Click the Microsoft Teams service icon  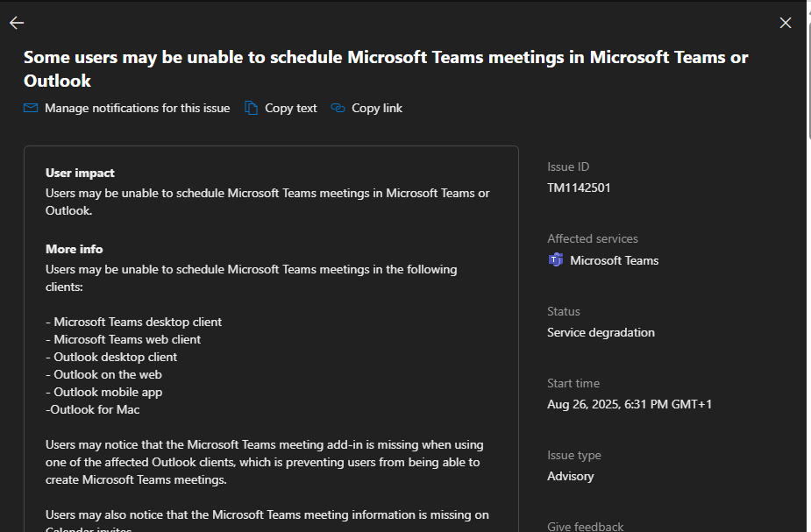point(555,259)
